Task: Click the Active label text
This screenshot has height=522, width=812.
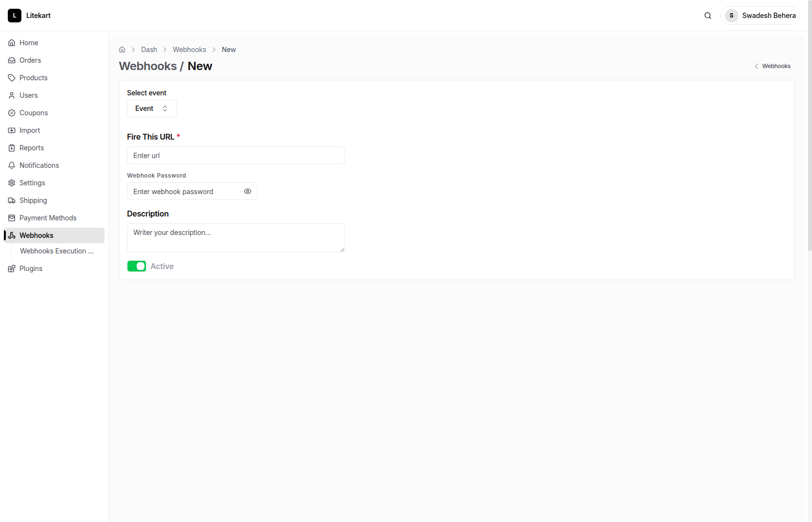Action: tap(162, 266)
